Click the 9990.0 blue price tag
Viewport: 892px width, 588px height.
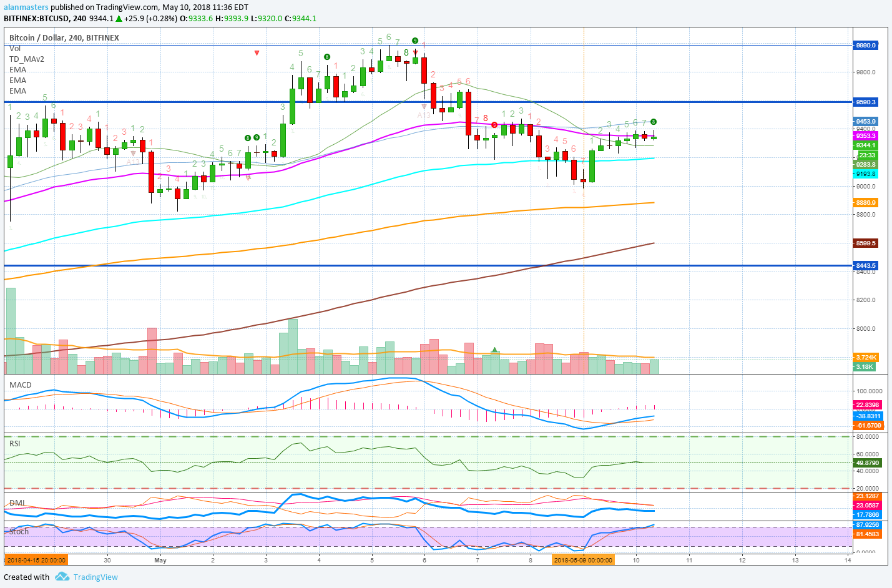coord(866,45)
